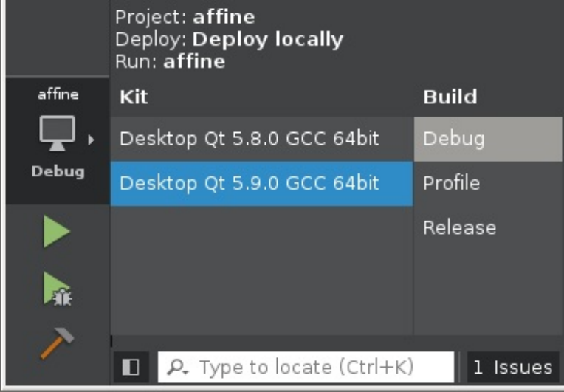Click the green Run button

56,233
